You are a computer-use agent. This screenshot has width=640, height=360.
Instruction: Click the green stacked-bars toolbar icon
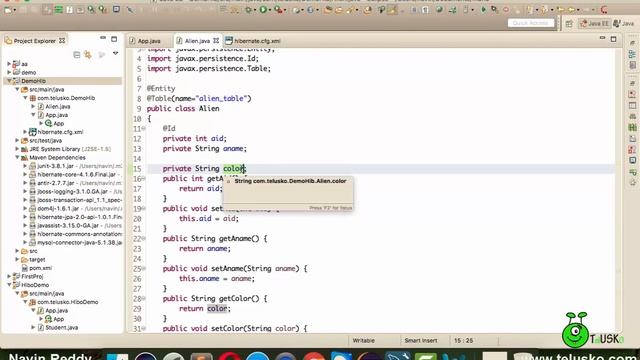[x=58, y=9]
